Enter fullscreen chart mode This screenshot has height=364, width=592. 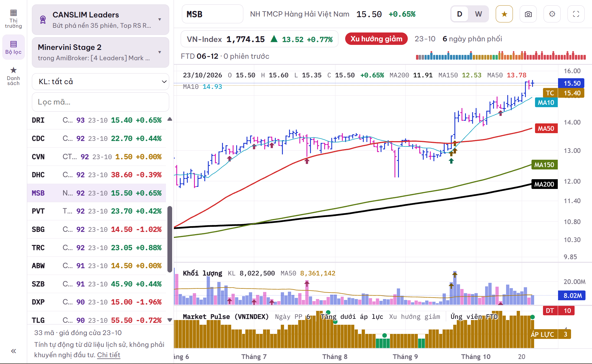[x=576, y=14]
